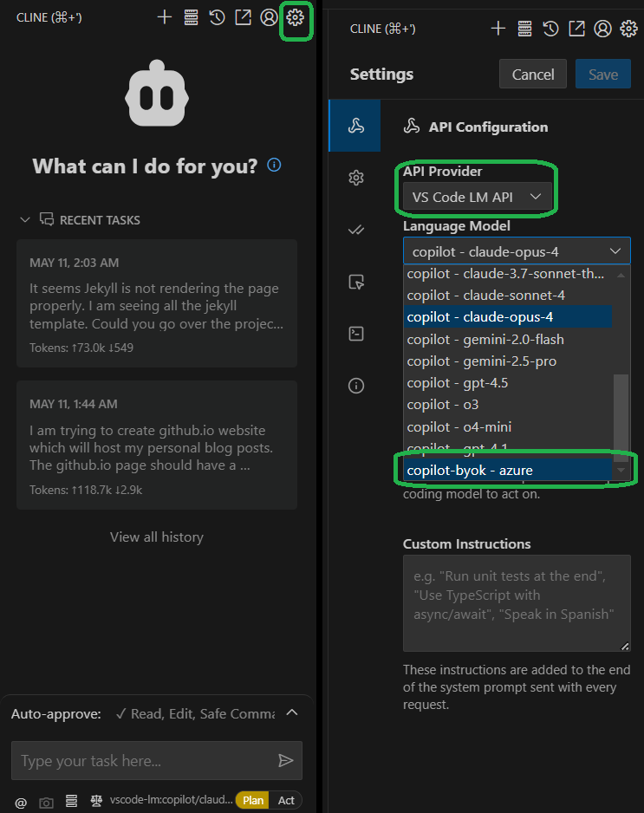This screenshot has height=813, width=644.
Task: Open Language Model dropdown showing claude-opus-4
Action: click(517, 251)
